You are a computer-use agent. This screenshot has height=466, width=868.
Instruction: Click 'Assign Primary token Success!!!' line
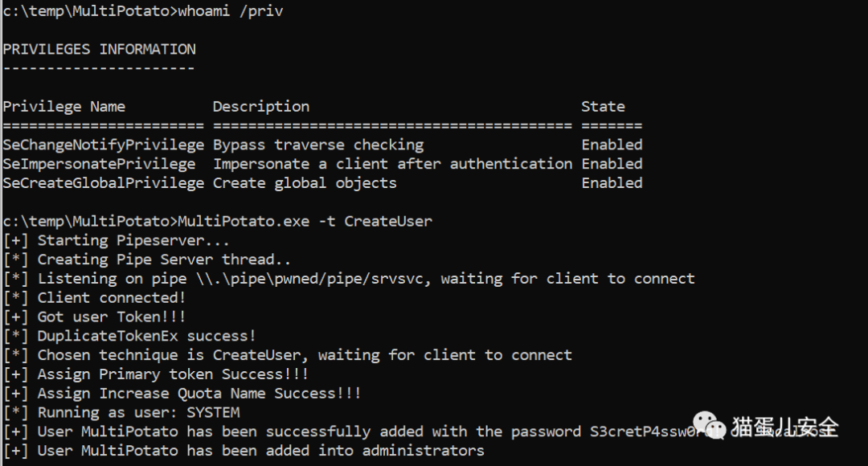coord(156,374)
